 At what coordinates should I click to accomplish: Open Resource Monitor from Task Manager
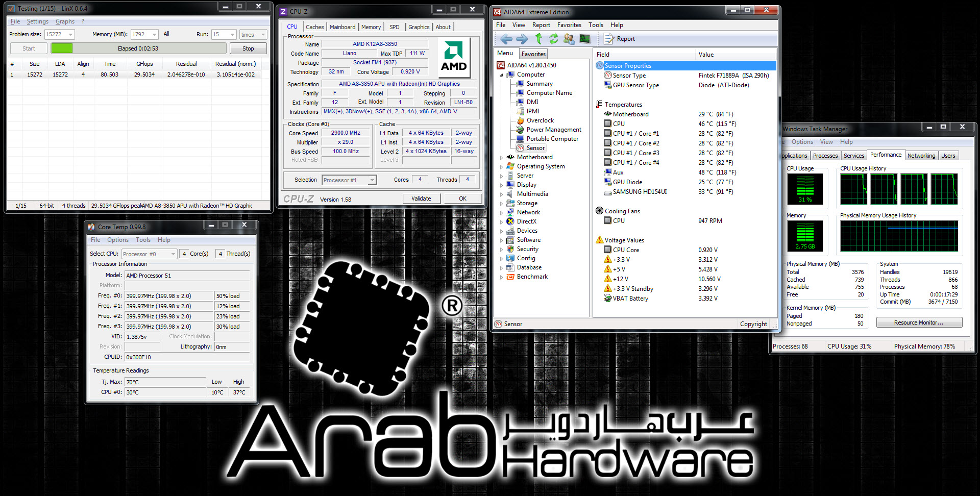pyautogui.click(x=919, y=323)
